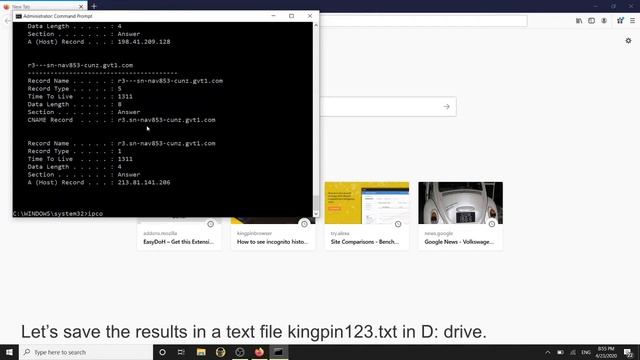640x360 pixels.
Task: Open File Explorer from taskbar
Action: point(201,352)
